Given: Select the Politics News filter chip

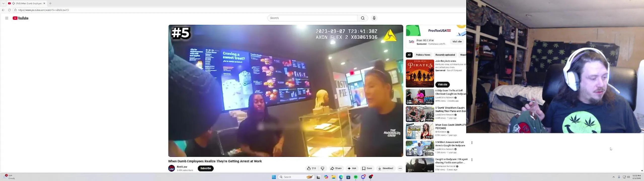Looking at the screenshot, I should [423, 55].
